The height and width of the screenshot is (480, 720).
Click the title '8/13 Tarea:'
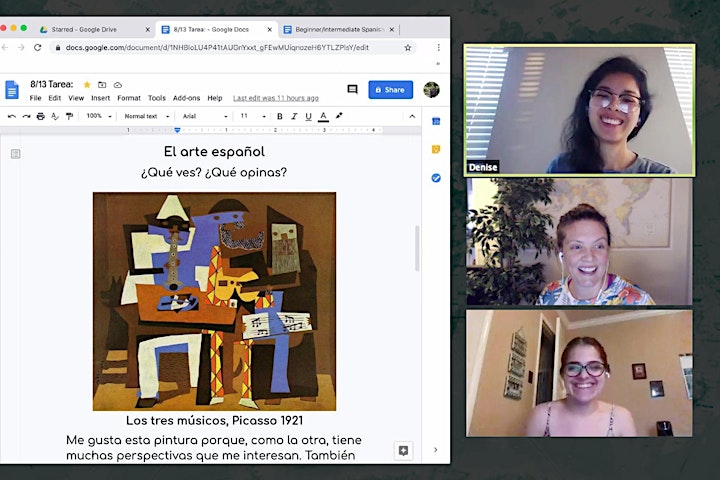52,84
